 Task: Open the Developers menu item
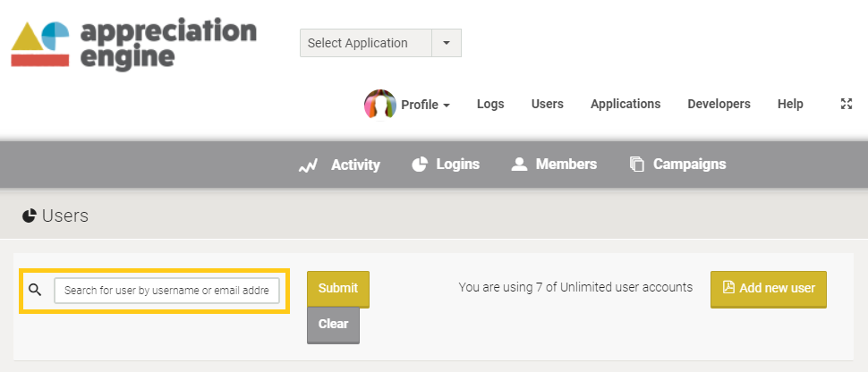719,104
